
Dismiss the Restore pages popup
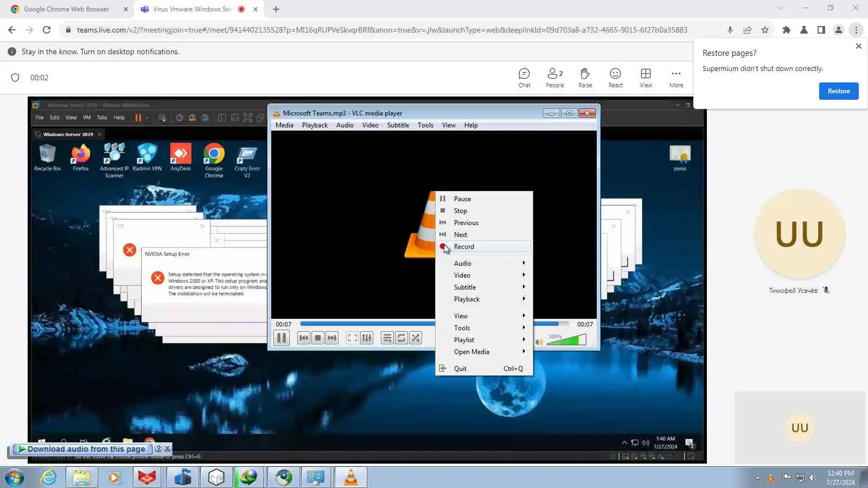click(x=858, y=46)
